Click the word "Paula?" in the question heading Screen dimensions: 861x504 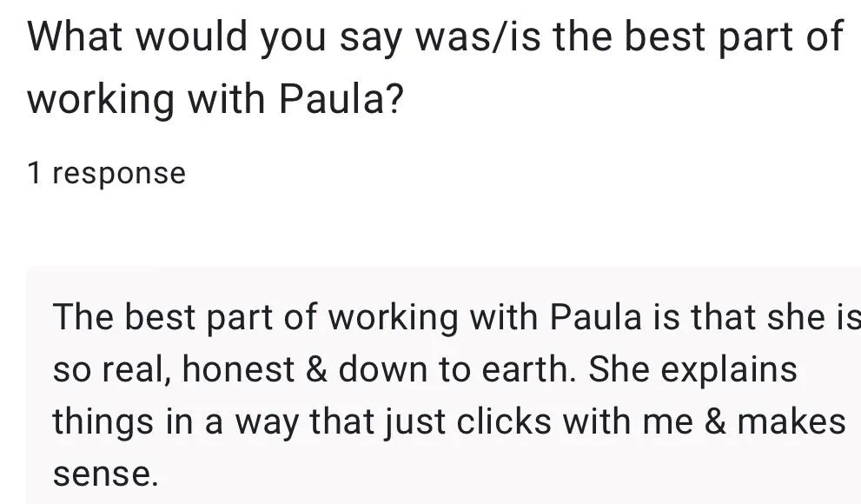[x=341, y=99]
